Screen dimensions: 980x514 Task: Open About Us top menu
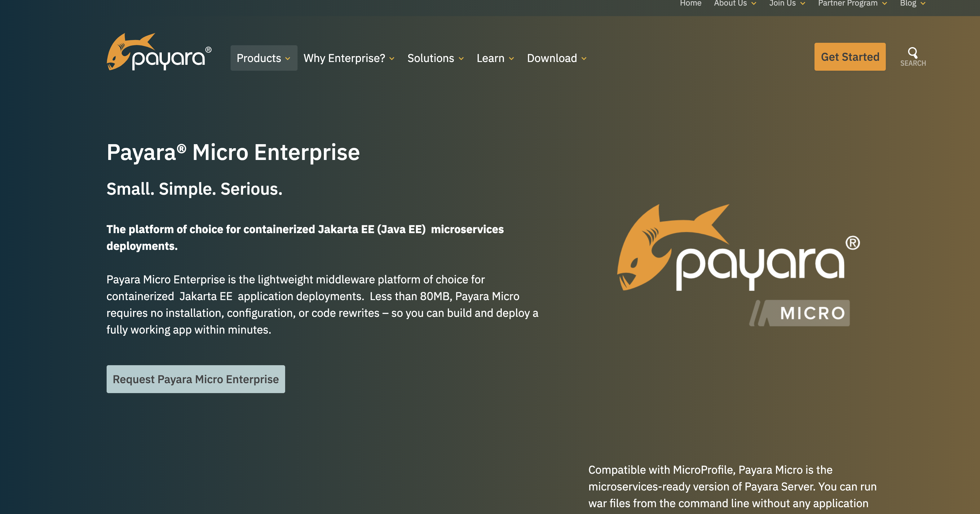[730, 3]
